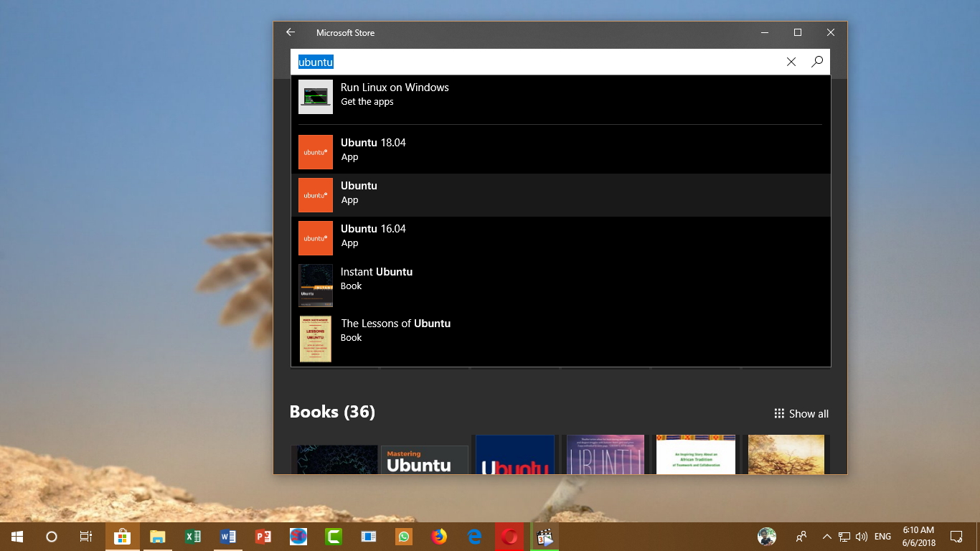The width and height of the screenshot is (980, 551).
Task: Open the Start menu
Action: click(16, 536)
